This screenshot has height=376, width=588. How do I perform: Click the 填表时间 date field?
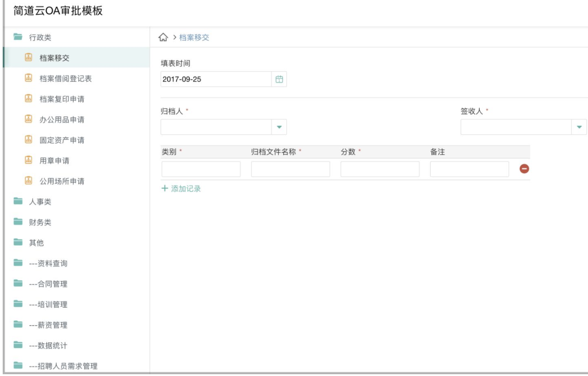point(216,79)
